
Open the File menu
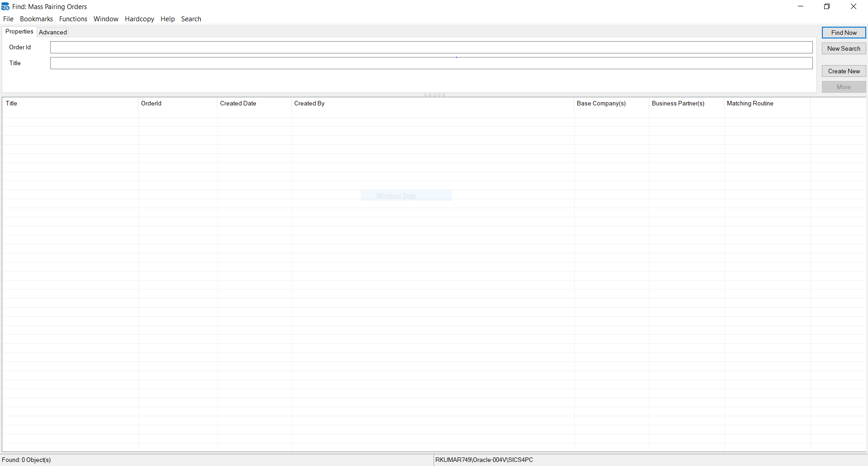[8, 19]
